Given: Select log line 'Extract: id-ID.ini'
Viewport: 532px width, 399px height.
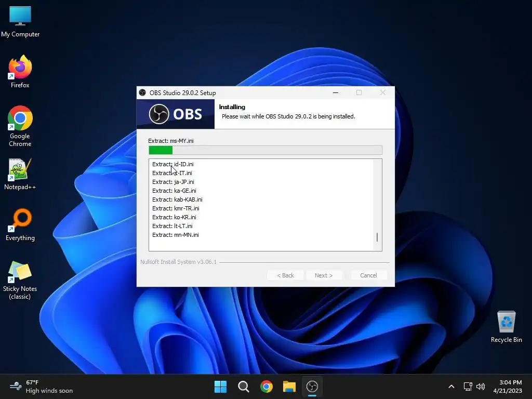Looking at the screenshot, I should click(x=172, y=164).
